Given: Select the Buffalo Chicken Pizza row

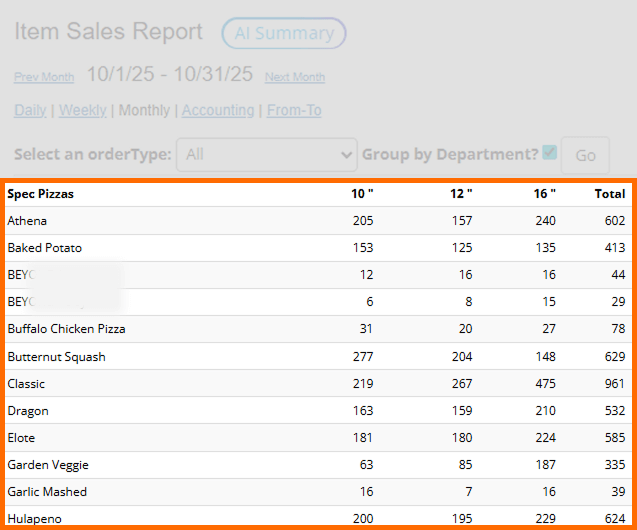Looking at the screenshot, I should [66, 329].
